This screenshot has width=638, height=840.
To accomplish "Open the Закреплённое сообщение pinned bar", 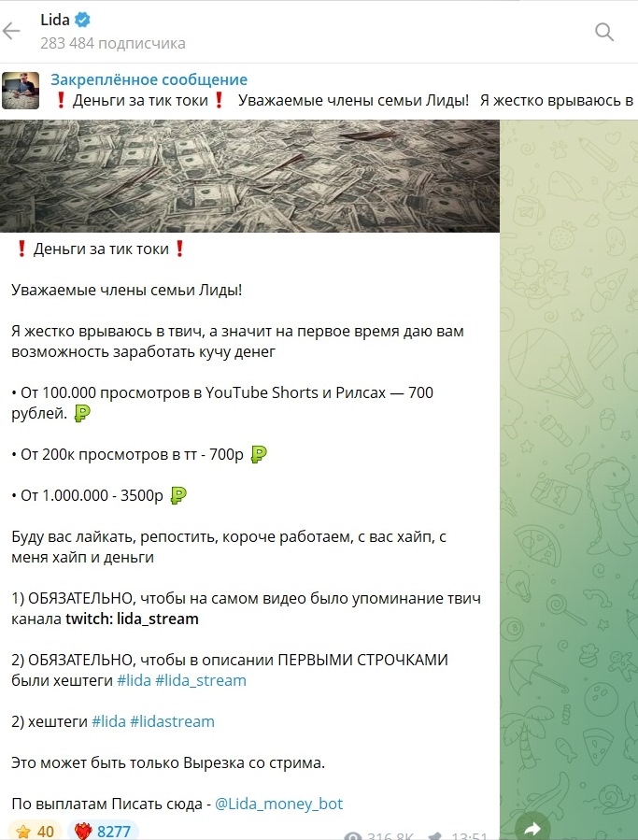I will pos(319,91).
